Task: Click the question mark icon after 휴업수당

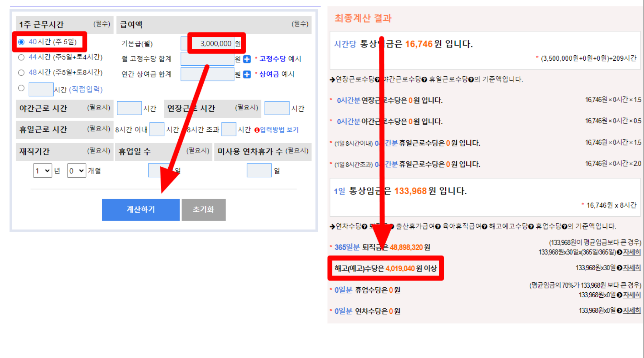Action: click(x=564, y=227)
